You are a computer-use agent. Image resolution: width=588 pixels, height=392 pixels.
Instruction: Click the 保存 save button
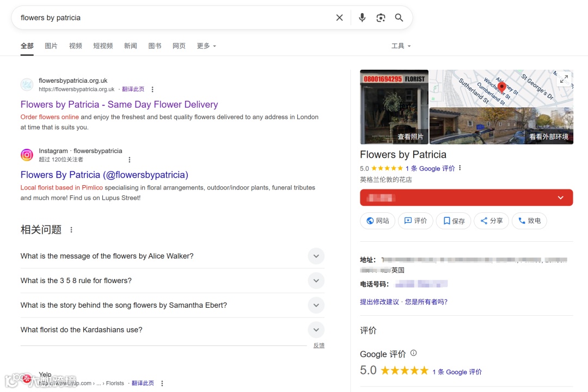point(454,220)
